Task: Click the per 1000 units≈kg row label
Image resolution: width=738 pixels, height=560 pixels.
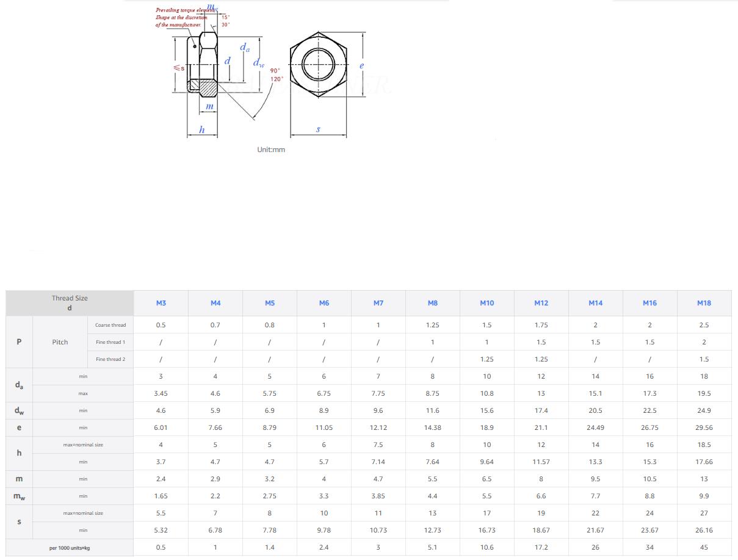Action: click(70, 548)
